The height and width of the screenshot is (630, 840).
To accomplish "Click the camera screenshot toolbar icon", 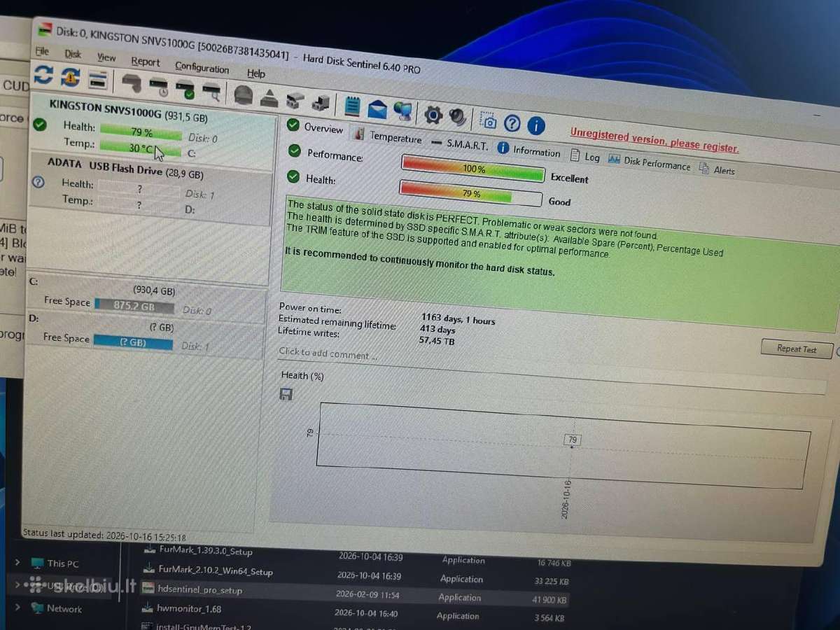I will (x=489, y=121).
